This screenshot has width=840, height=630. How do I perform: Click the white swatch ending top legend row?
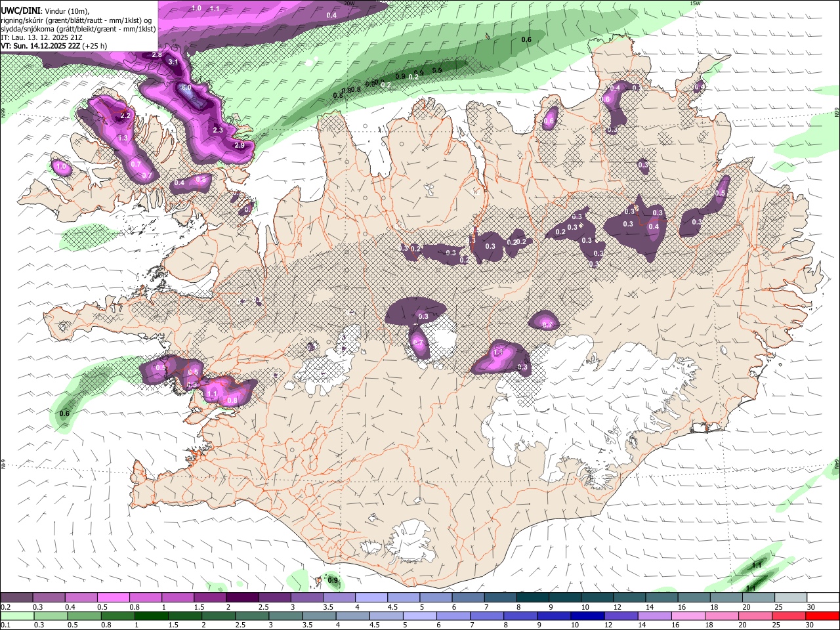tap(823, 598)
